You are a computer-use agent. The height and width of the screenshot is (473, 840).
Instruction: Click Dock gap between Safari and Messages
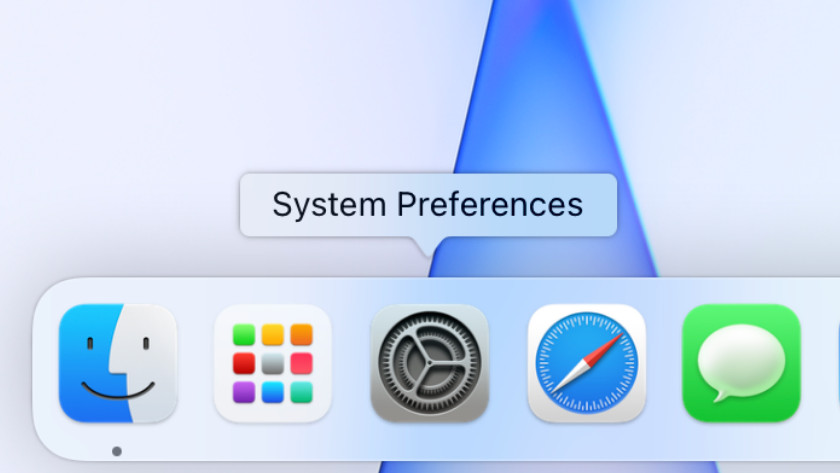click(664, 363)
